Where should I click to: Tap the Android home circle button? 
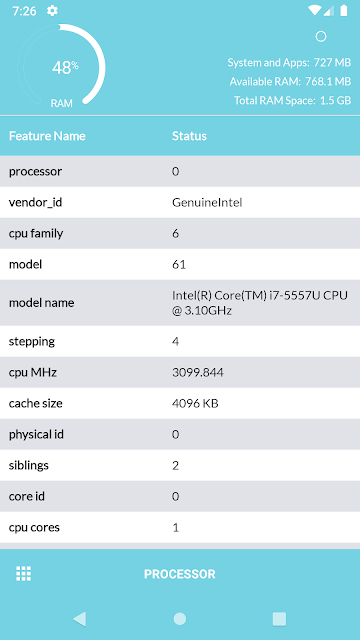180,619
